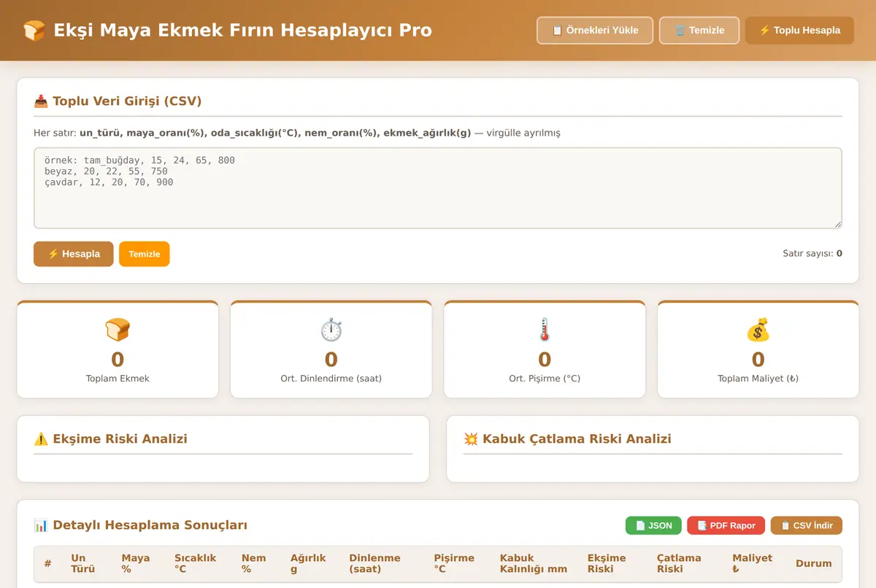876x588 pixels.
Task: Click the CSV format description line
Action: pos(297,134)
